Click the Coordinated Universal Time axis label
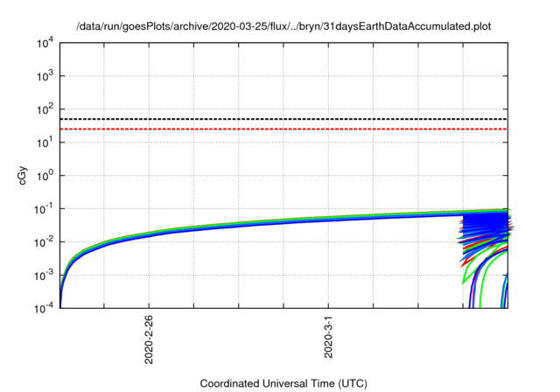Image resolution: width=560 pixels, height=392 pixels. [283, 383]
